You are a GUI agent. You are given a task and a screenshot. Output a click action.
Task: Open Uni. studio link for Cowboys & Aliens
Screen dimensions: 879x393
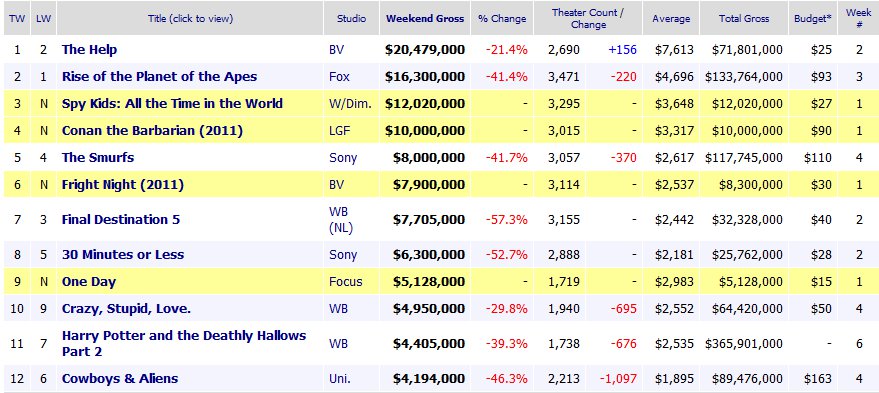click(340, 378)
